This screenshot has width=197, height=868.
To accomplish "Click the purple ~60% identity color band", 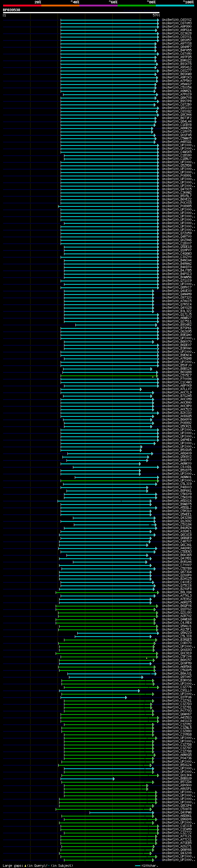I will 98,6.
